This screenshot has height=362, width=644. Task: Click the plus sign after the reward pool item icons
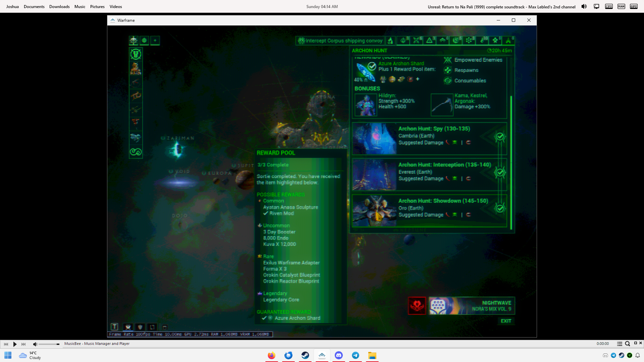[418, 79]
